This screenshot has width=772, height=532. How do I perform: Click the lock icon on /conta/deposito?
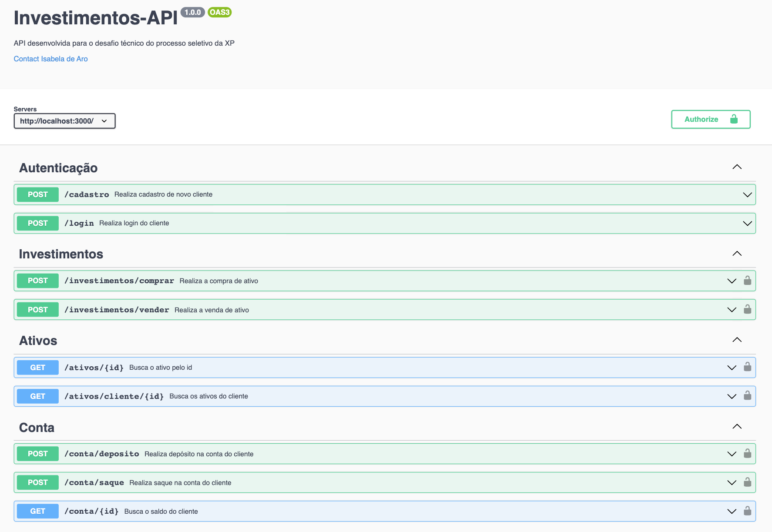(748, 453)
